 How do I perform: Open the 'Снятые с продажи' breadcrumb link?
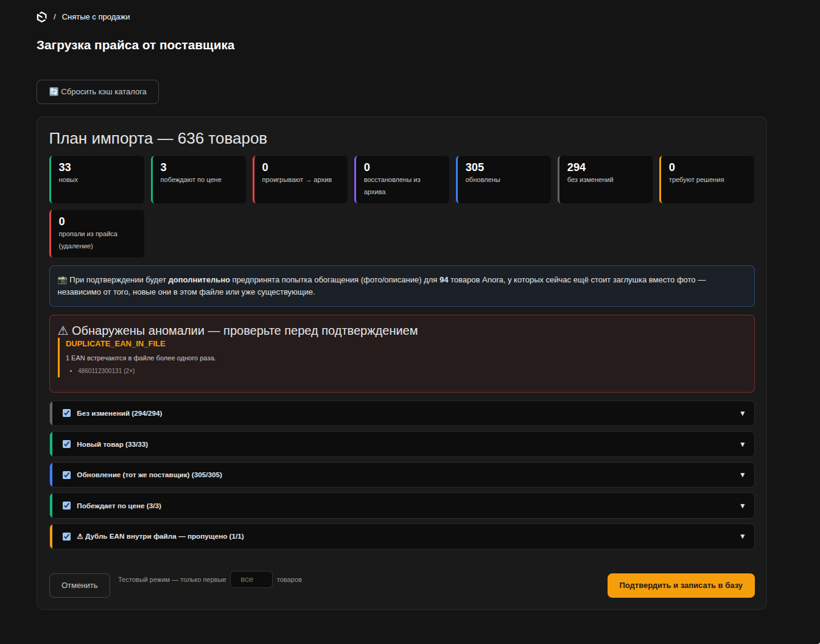(x=96, y=17)
